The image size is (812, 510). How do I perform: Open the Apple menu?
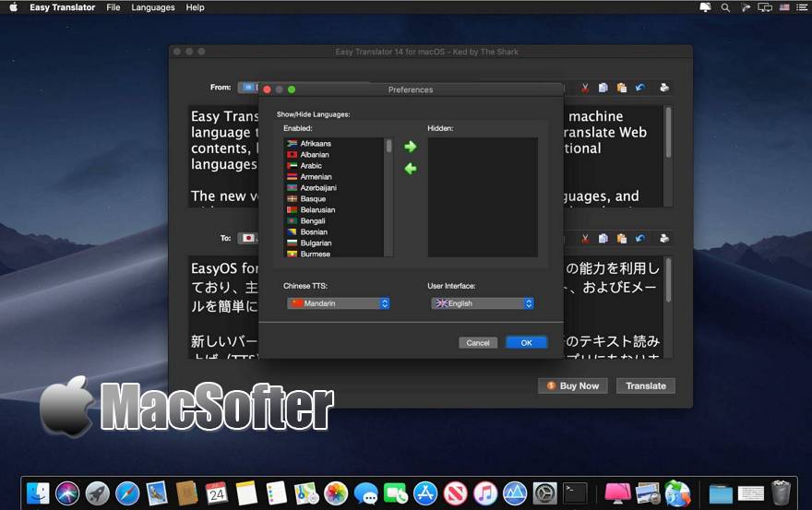[x=14, y=7]
